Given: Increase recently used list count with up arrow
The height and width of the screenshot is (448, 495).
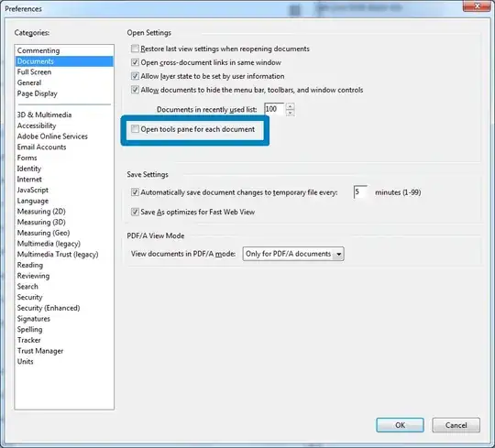Looking at the screenshot, I should pyautogui.click(x=290, y=106).
